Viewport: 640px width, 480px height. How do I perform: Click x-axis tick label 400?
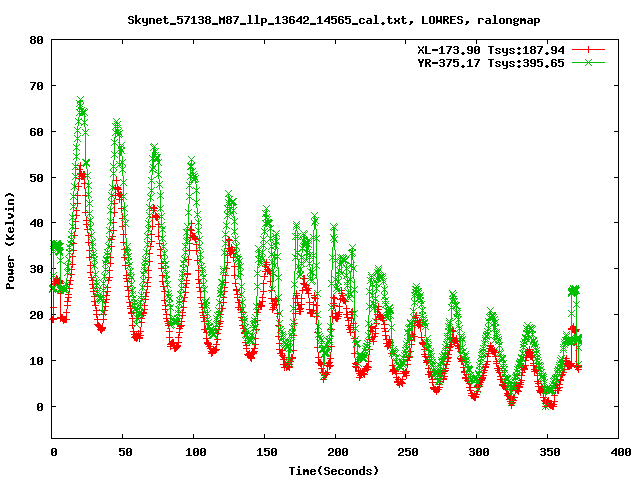(x=621, y=452)
